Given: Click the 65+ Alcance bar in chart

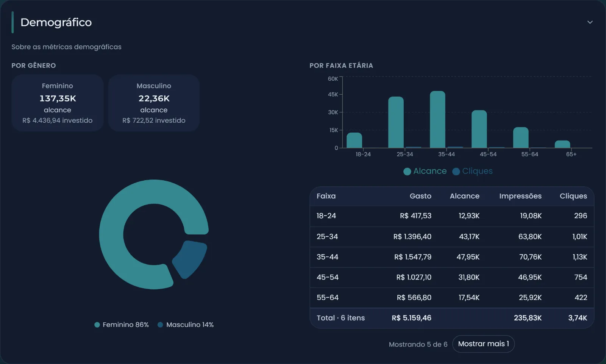Looking at the screenshot, I should [562, 144].
